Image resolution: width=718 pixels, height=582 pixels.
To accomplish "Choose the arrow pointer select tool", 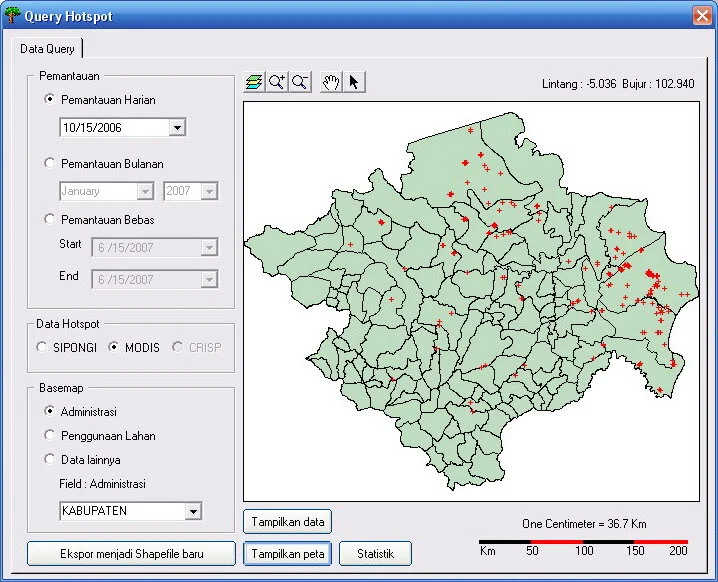I will click(354, 82).
